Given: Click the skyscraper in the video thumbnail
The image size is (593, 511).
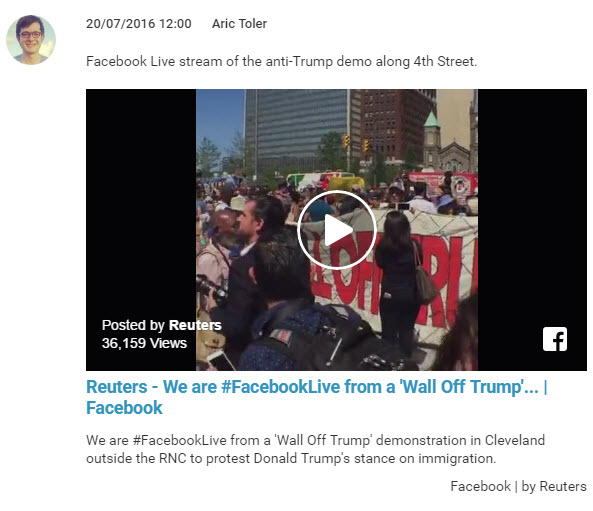Looking at the screenshot, I should tap(297, 129).
